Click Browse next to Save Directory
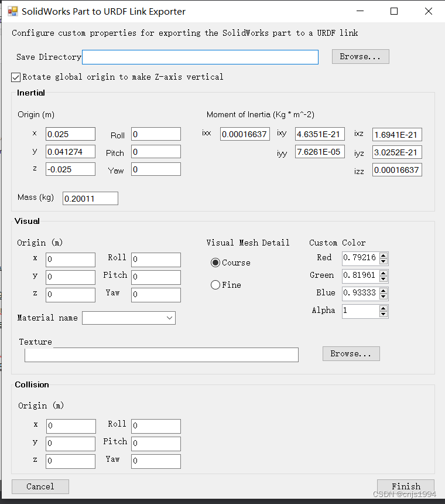Screen dimensions: 445x504 point(361,57)
